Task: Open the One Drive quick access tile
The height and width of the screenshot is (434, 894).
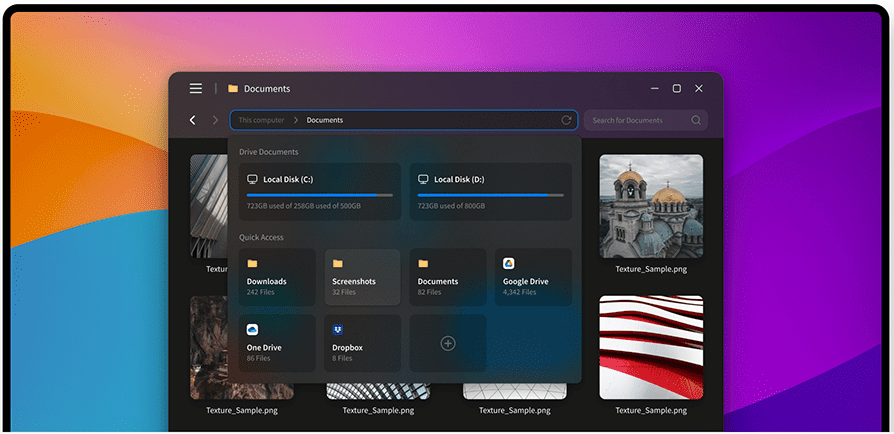Action: point(277,343)
